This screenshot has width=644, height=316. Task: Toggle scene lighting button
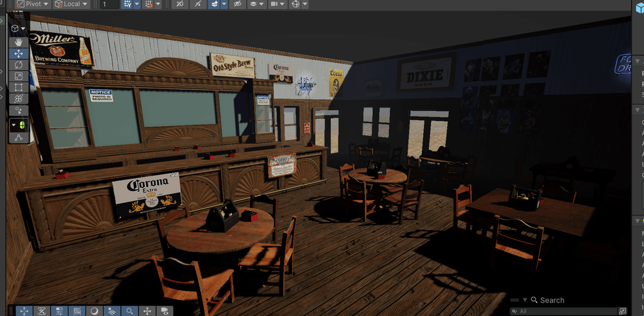pyautogui.click(x=198, y=4)
